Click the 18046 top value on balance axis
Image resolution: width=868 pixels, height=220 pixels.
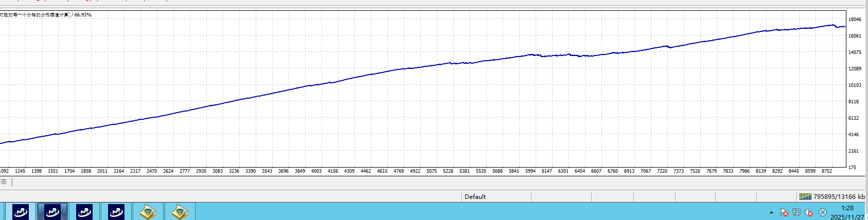coord(855,20)
